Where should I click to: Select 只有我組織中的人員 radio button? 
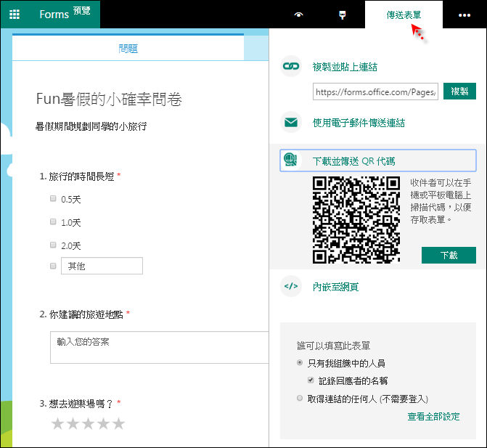[300, 362]
